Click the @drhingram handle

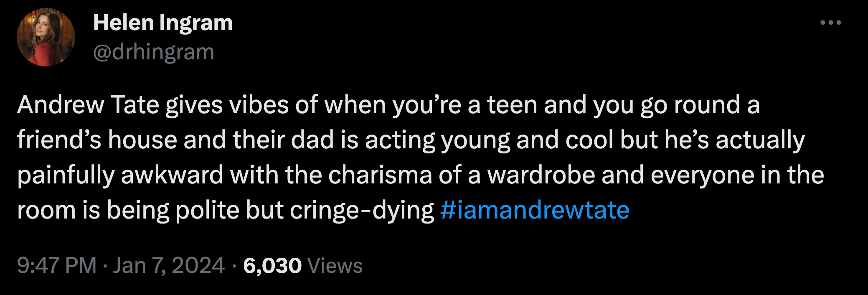point(153,52)
